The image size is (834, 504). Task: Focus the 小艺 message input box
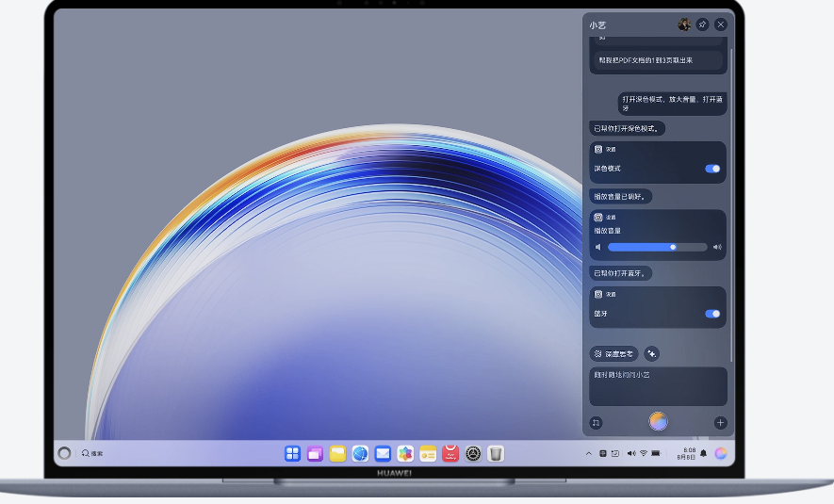click(658, 386)
